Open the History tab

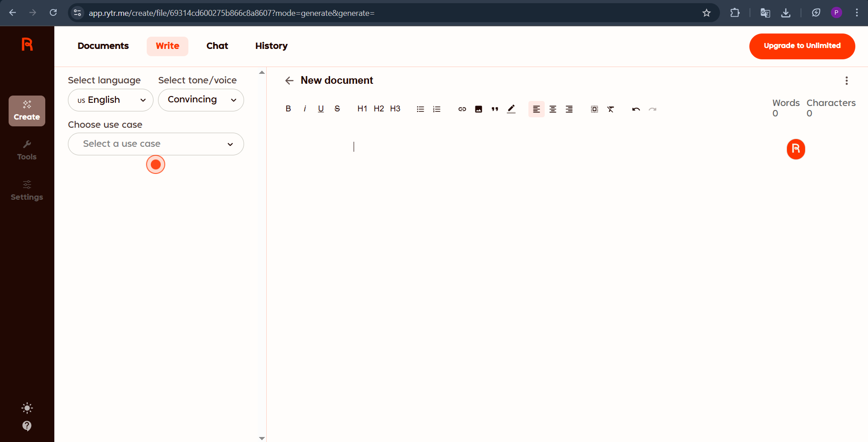271,46
